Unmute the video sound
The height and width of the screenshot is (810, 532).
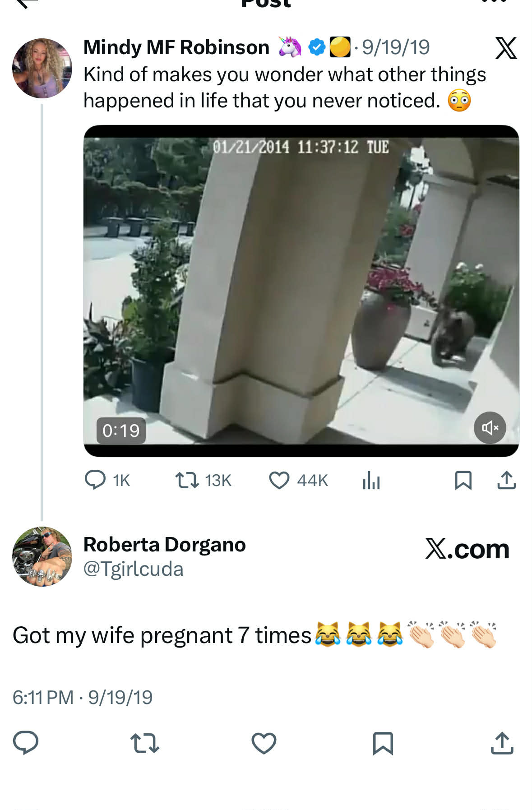coord(490,427)
